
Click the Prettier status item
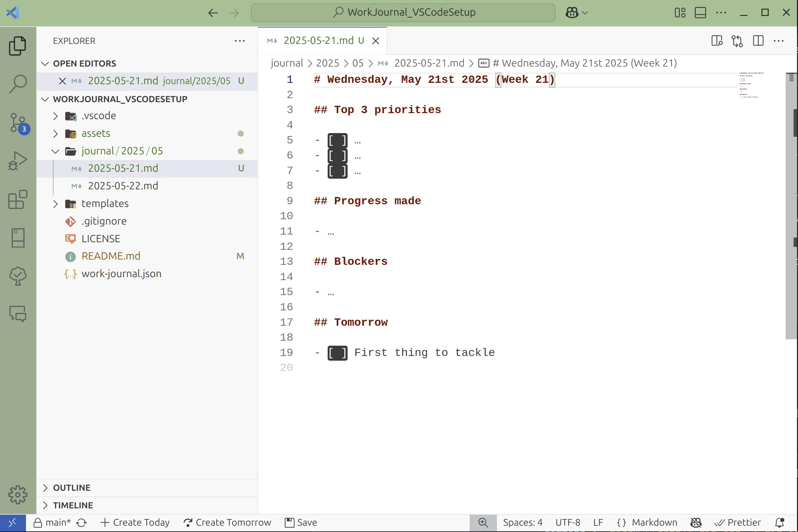click(738, 523)
